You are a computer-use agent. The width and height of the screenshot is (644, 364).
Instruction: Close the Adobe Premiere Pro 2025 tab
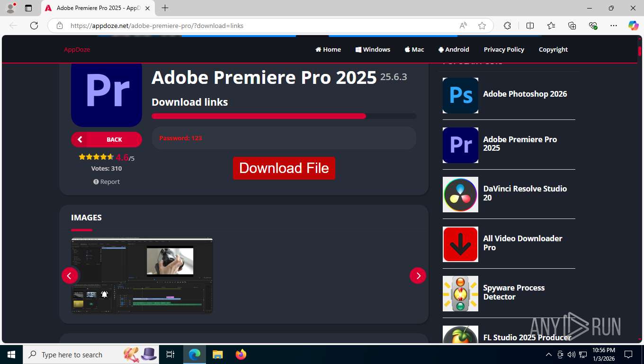[x=148, y=8]
